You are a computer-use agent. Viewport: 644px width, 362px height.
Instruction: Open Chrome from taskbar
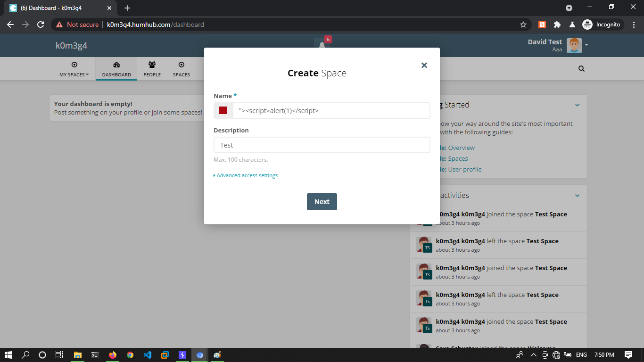130,355
